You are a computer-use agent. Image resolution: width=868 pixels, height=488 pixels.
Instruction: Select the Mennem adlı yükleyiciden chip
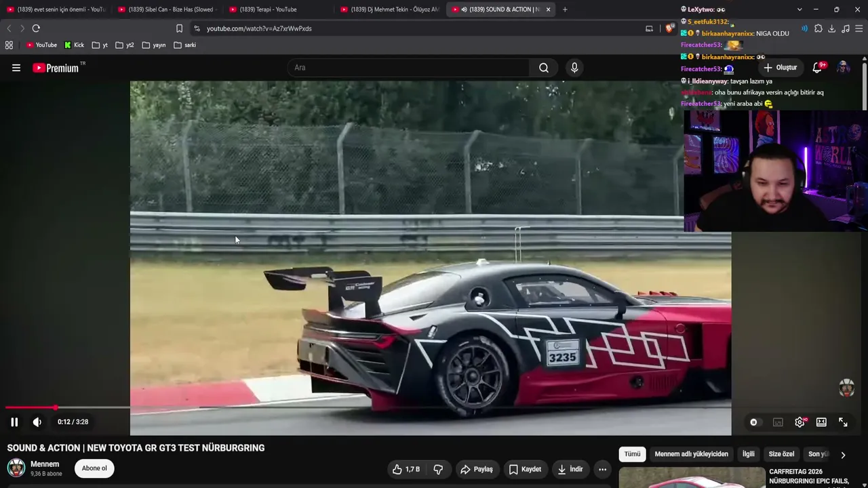[691, 454]
